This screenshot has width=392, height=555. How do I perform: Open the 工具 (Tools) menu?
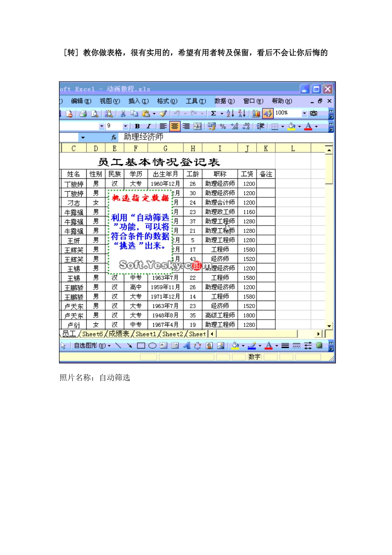pyautogui.click(x=196, y=101)
